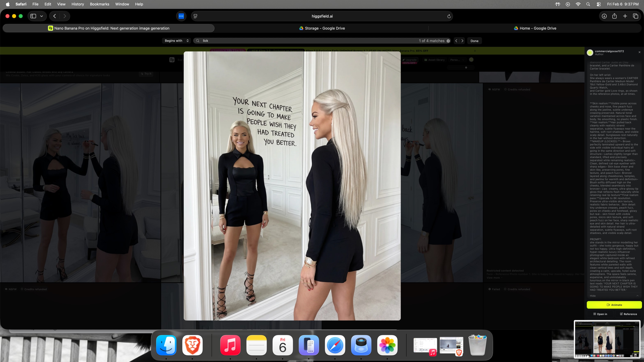Click the Animate button
Image resolution: width=644 pixels, height=362 pixels.
coord(614,305)
